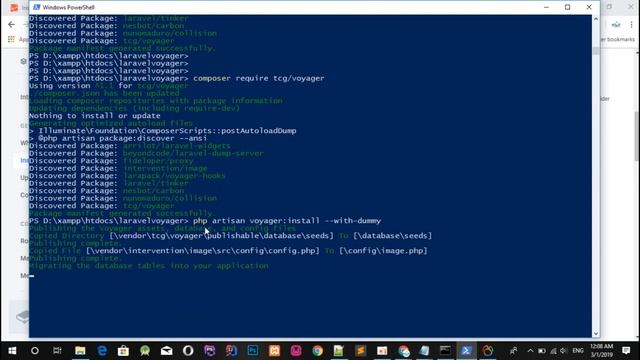Click the PowerShell scrollbar up arrow

coord(596,19)
